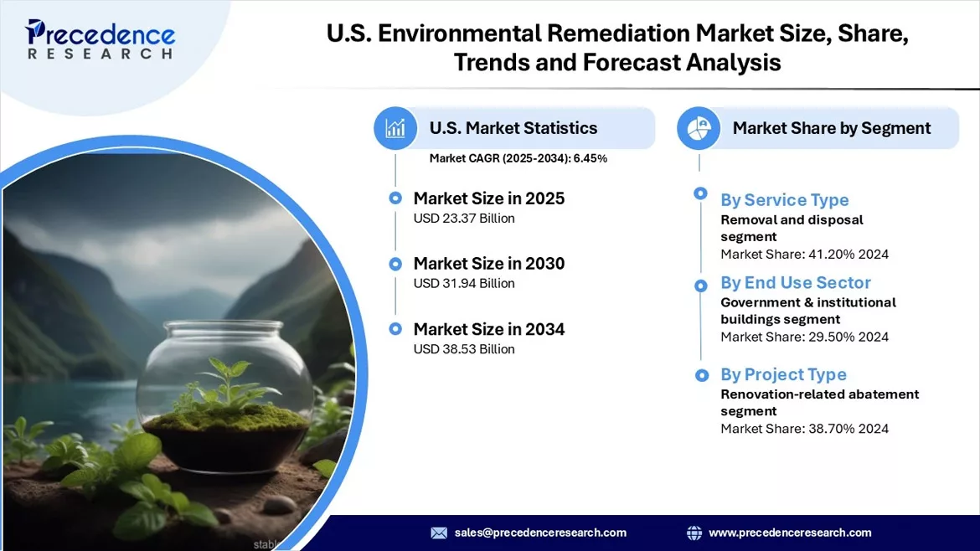This screenshot has height=551, width=980.
Task: Click the bar chart icon beside U.S. Market Statistics
Action: (x=395, y=127)
